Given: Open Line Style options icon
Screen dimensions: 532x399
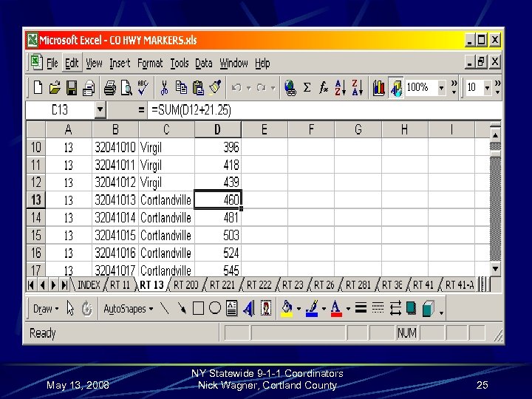Looking at the screenshot, I should tap(361, 308).
